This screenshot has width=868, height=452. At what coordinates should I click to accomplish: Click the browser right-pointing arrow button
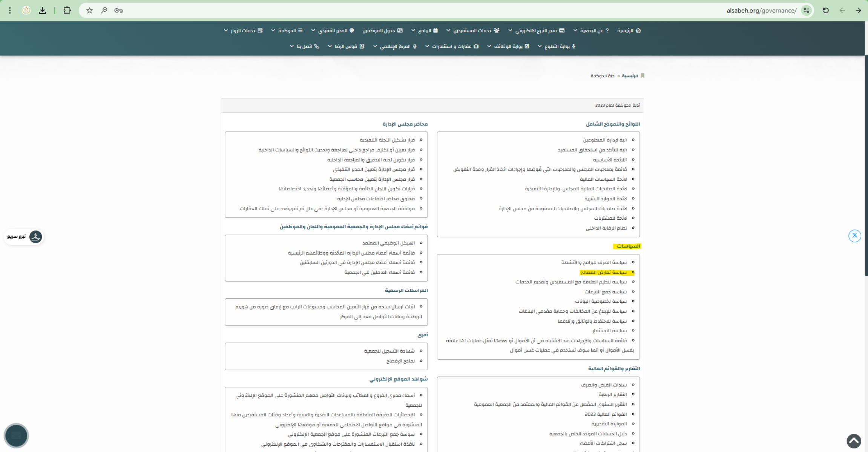858,11
